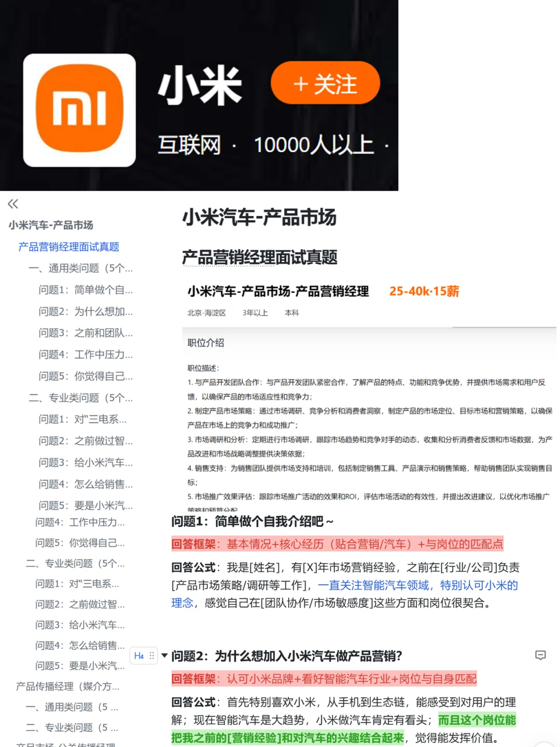
Task: Select 二、专业类问题 (5 ... under 产品传播经理
Action: [72, 728]
